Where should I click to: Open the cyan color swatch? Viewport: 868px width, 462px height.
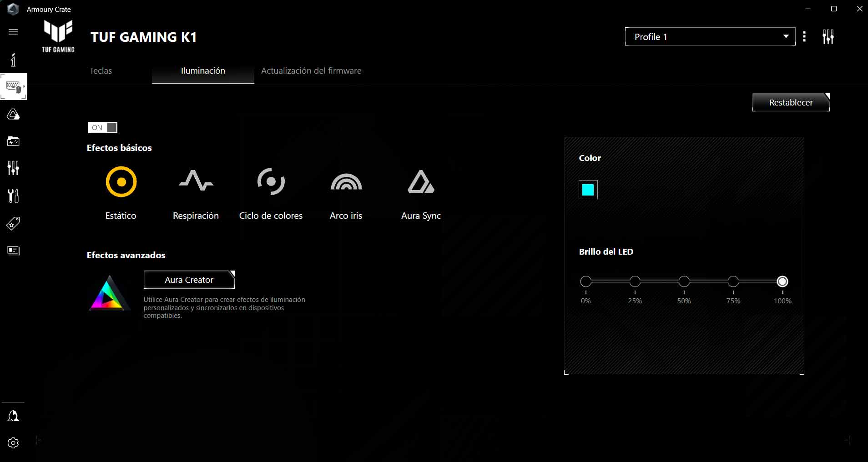[x=588, y=190]
